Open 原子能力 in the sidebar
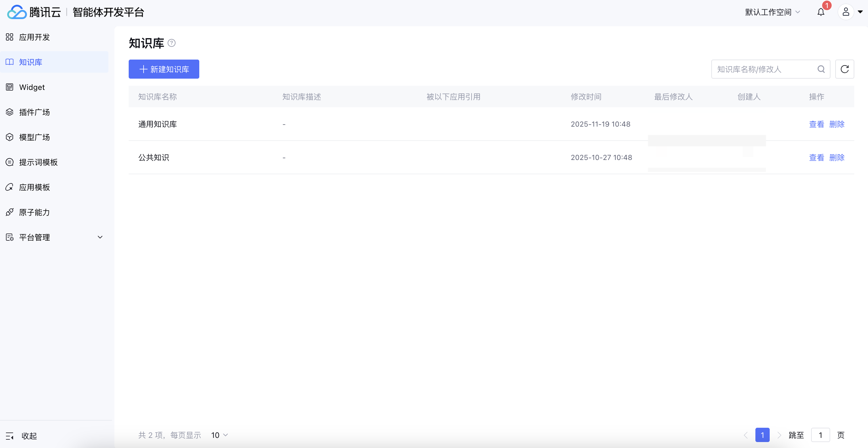 pyautogui.click(x=34, y=212)
